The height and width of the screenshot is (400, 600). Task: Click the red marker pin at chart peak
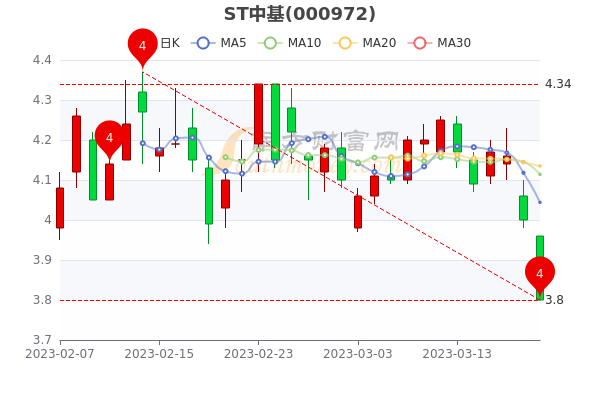tap(143, 47)
